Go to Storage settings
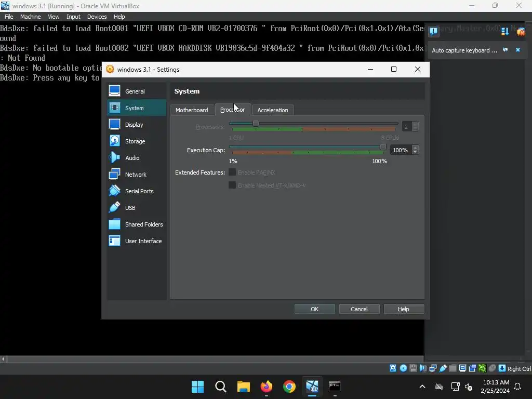 click(x=137, y=141)
